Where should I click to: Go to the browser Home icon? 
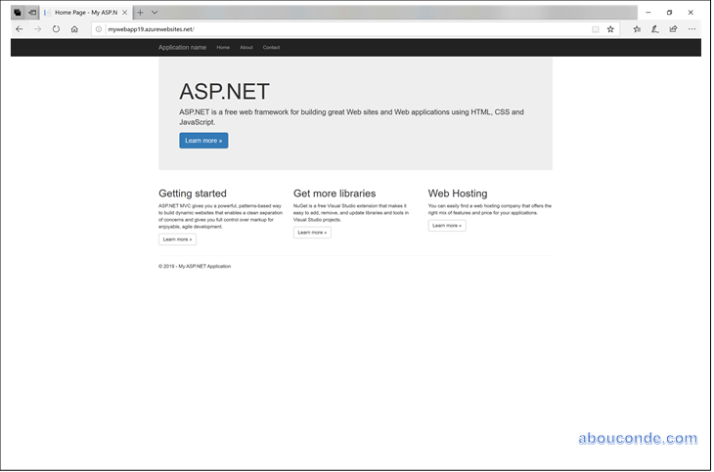coord(74,29)
